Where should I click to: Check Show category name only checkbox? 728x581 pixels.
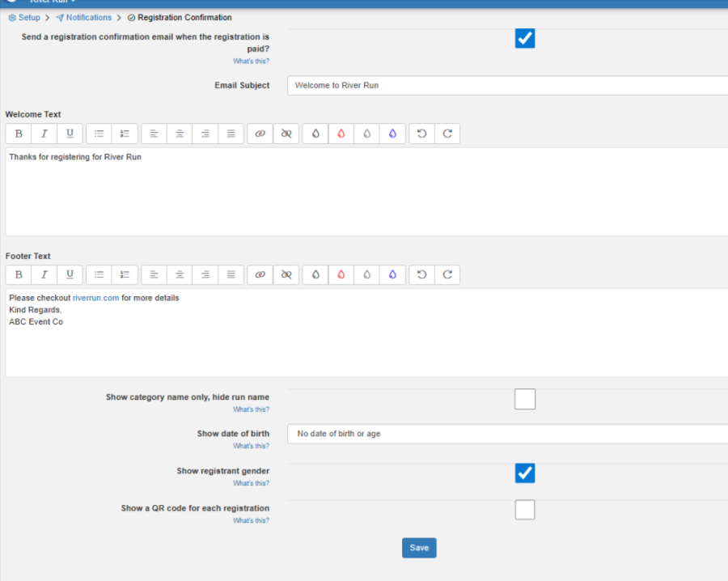pyautogui.click(x=525, y=399)
